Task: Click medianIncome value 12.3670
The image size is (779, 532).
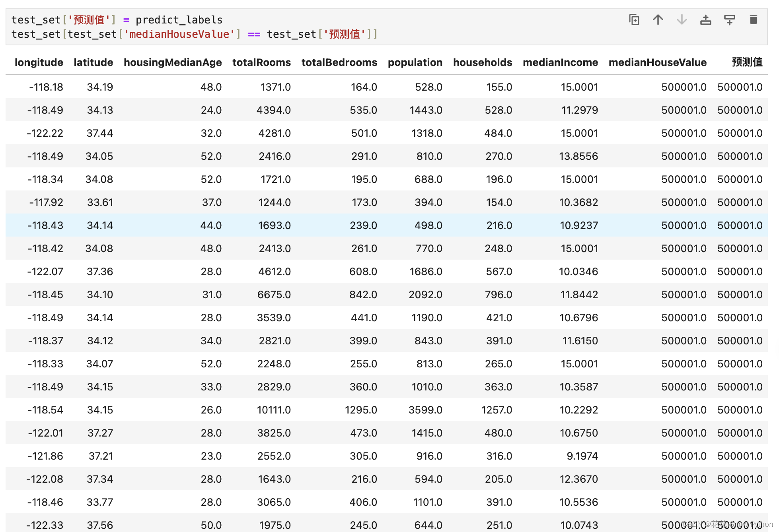Action: tap(578, 479)
